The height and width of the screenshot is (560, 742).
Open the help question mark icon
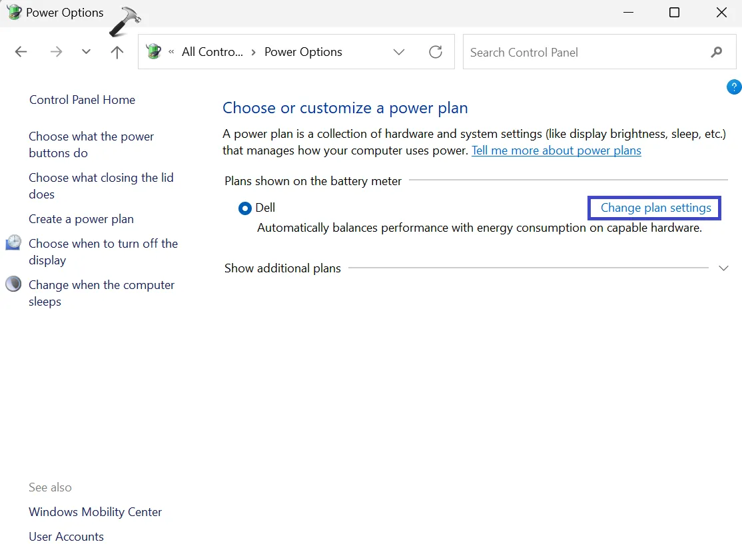[x=733, y=87]
